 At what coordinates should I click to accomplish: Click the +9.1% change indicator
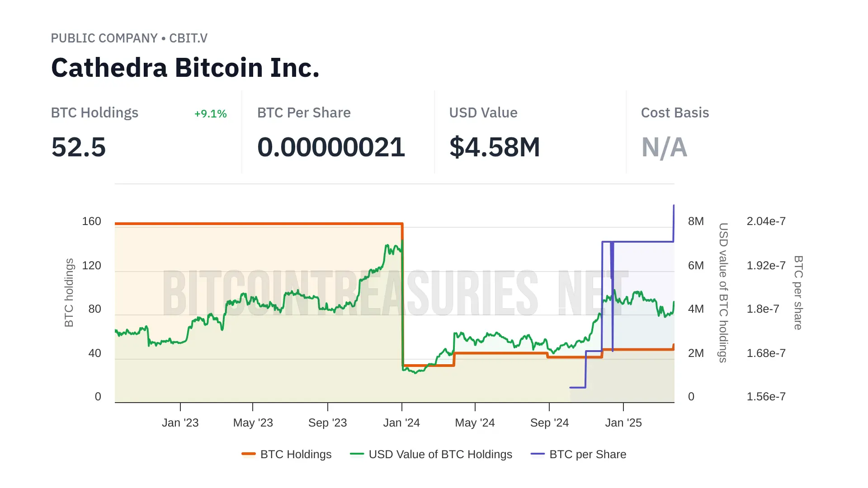pos(210,114)
